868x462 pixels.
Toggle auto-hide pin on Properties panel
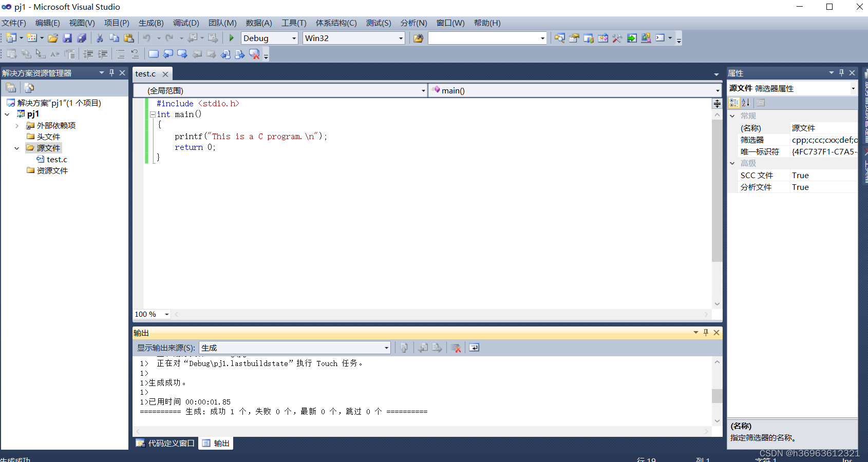coord(841,73)
